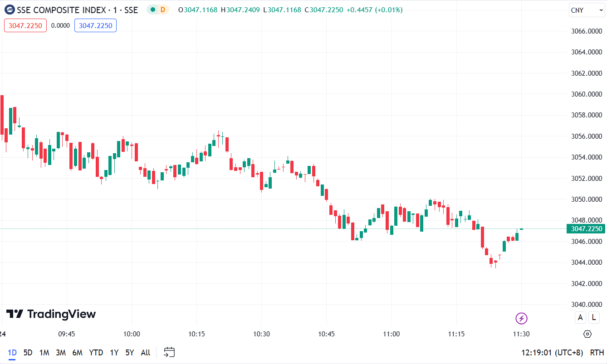Image resolution: width=607 pixels, height=364 pixels.
Task: Click the TradingView logo
Action: click(x=51, y=314)
